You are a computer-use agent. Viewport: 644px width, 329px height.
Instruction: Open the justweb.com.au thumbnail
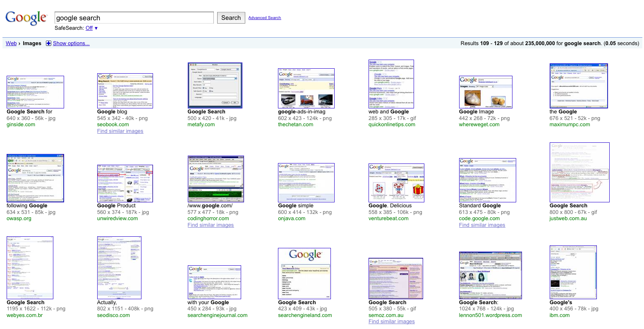579,173
